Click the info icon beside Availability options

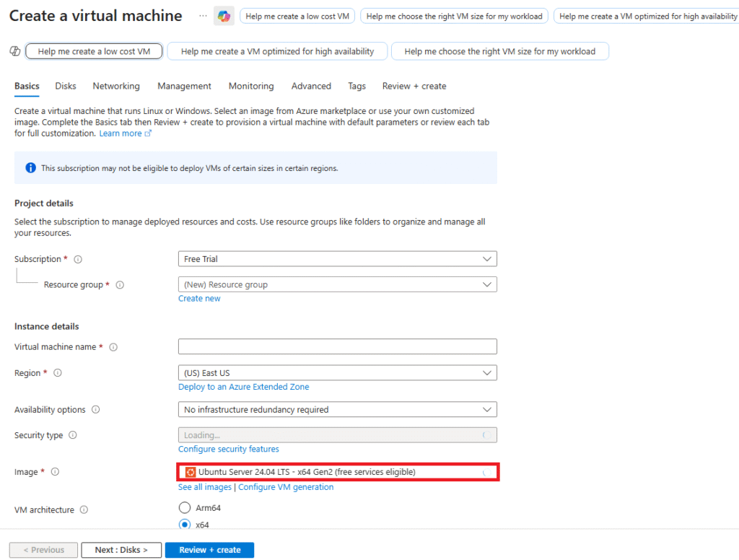[x=95, y=410]
